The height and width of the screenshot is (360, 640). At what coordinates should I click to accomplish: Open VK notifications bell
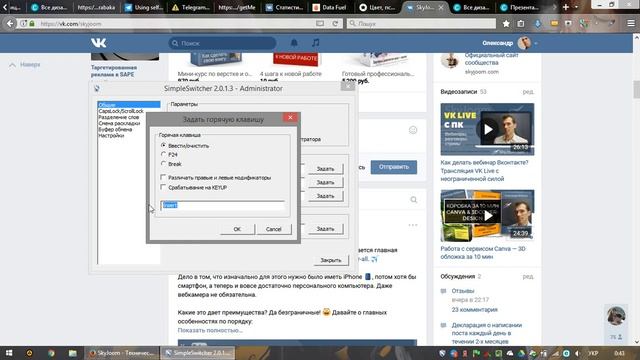[x=294, y=42]
